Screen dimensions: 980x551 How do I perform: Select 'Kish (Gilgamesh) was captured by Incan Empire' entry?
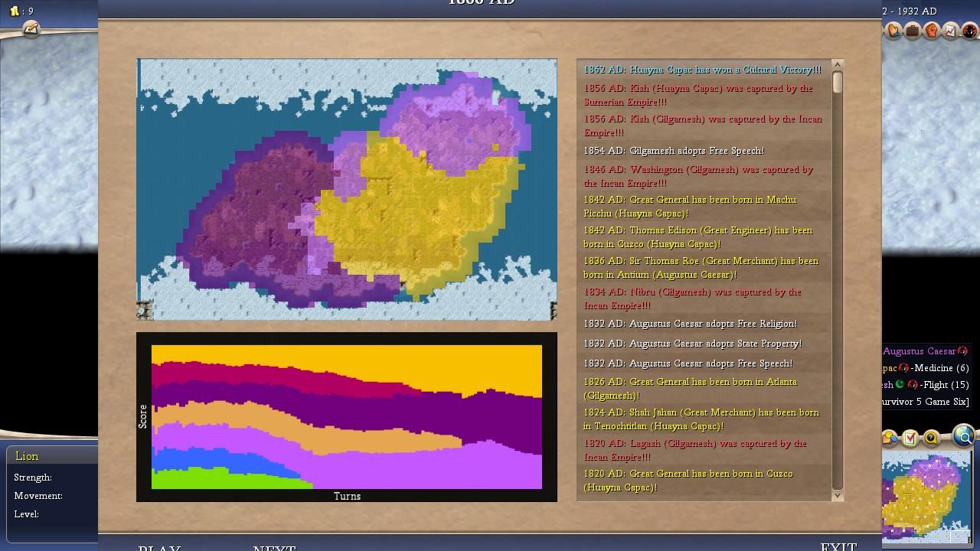click(x=704, y=126)
